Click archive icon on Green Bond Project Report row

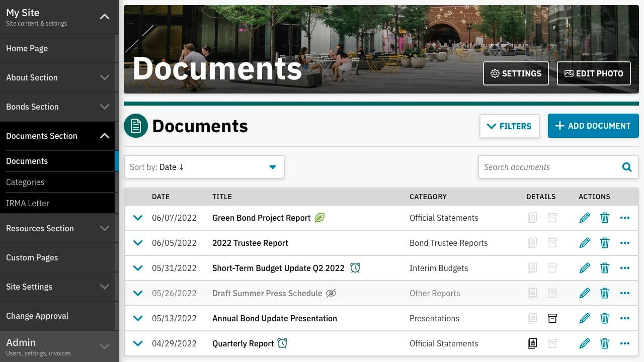pos(552,218)
